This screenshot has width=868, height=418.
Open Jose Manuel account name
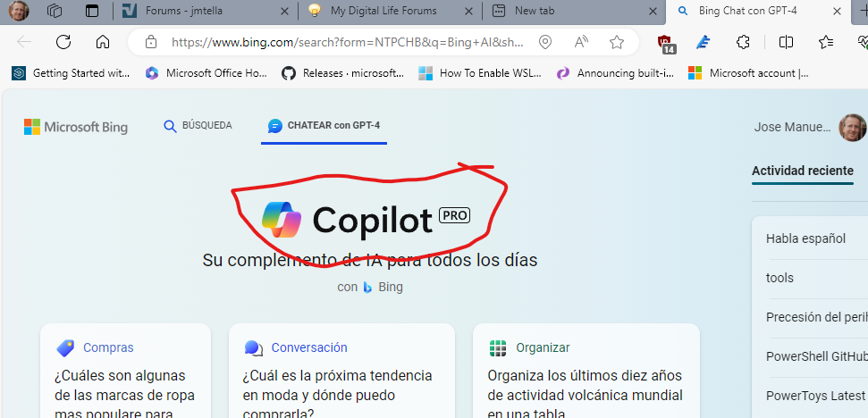[x=792, y=127]
